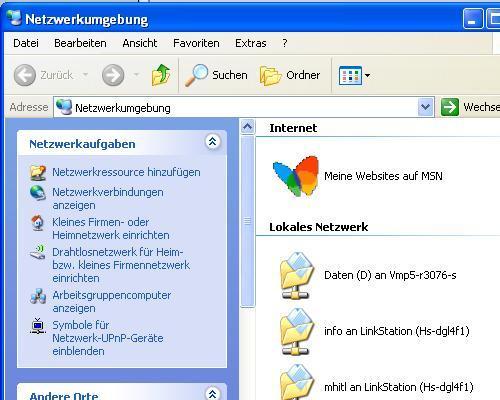
Task: Click the forward arrow navigation button
Action: tap(113, 75)
